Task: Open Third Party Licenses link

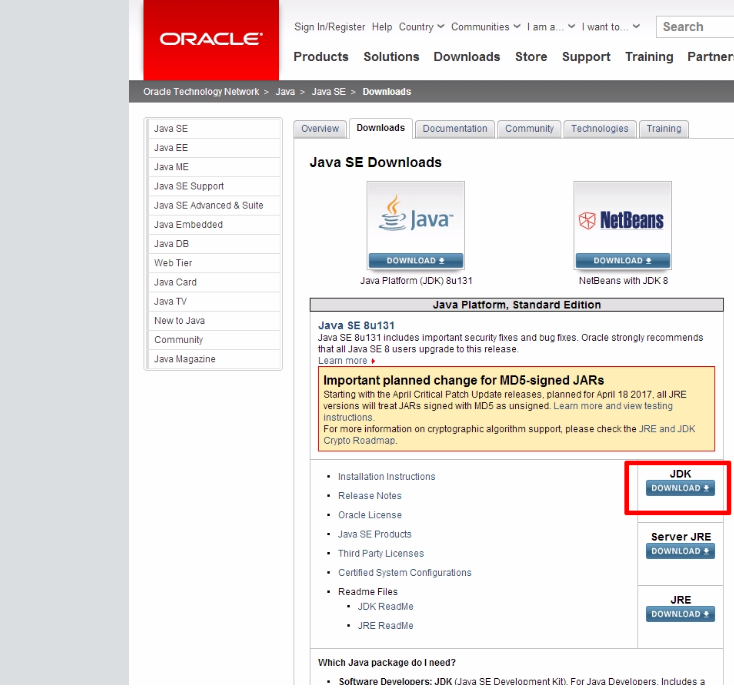Action: 381,553
